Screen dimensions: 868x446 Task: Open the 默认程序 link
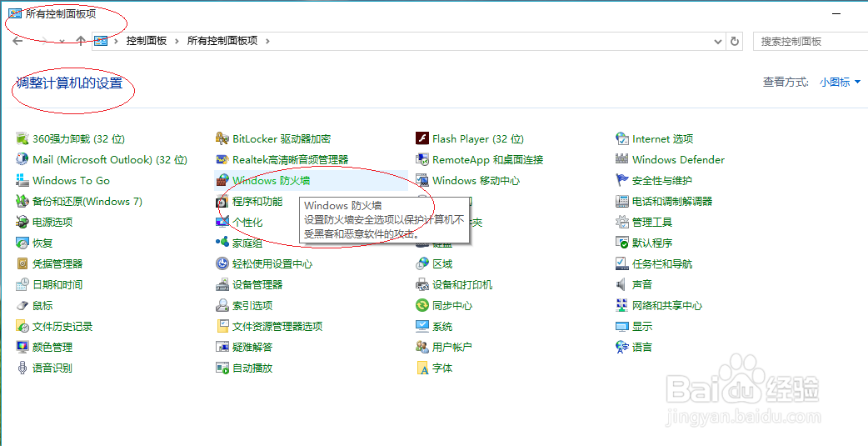pyautogui.click(x=652, y=243)
